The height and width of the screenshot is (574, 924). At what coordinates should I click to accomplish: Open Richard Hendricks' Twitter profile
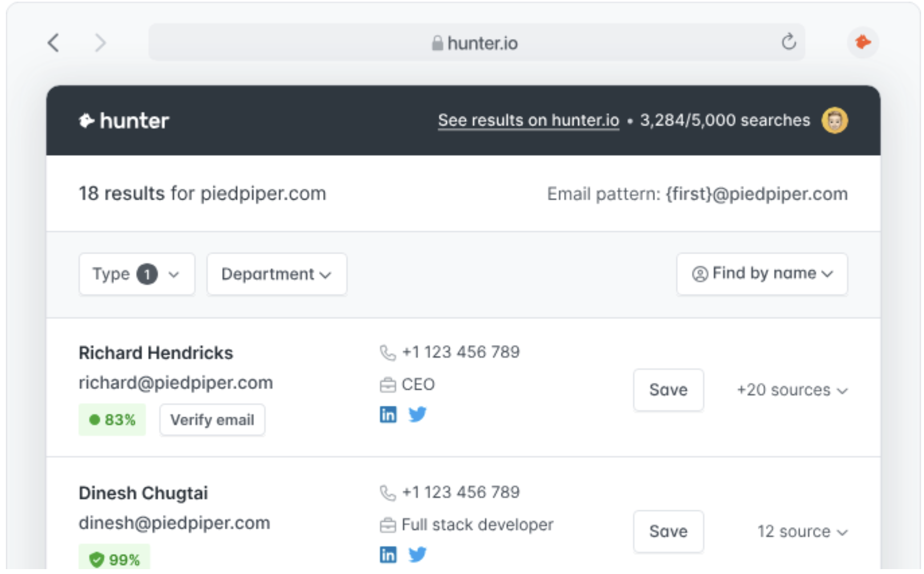(x=418, y=414)
